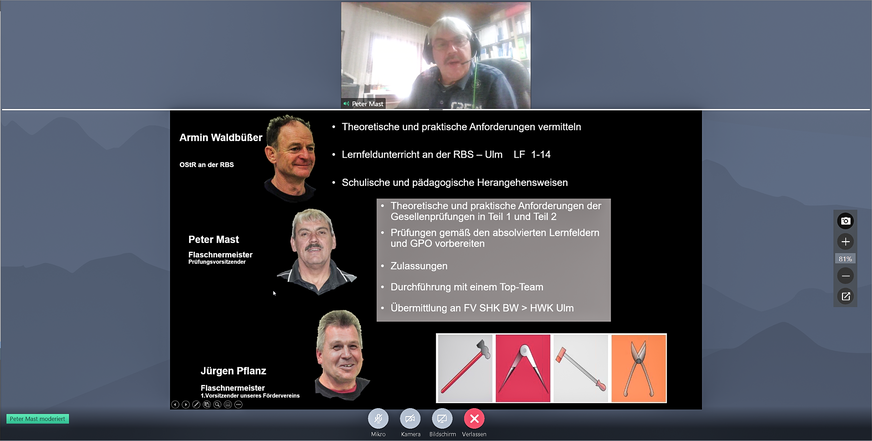Go to previous slide using left arrow
This screenshot has height=441, width=872.
pyautogui.click(x=175, y=404)
